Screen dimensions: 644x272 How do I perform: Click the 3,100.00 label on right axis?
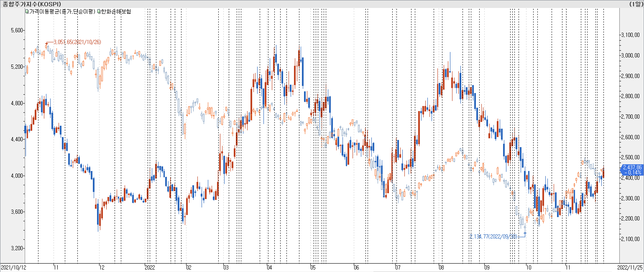[x=630, y=35]
